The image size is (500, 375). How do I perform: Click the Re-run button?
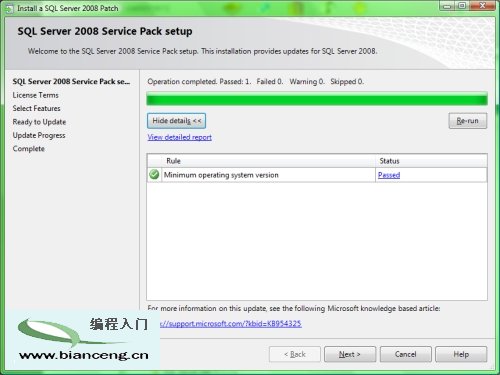(x=467, y=121)
